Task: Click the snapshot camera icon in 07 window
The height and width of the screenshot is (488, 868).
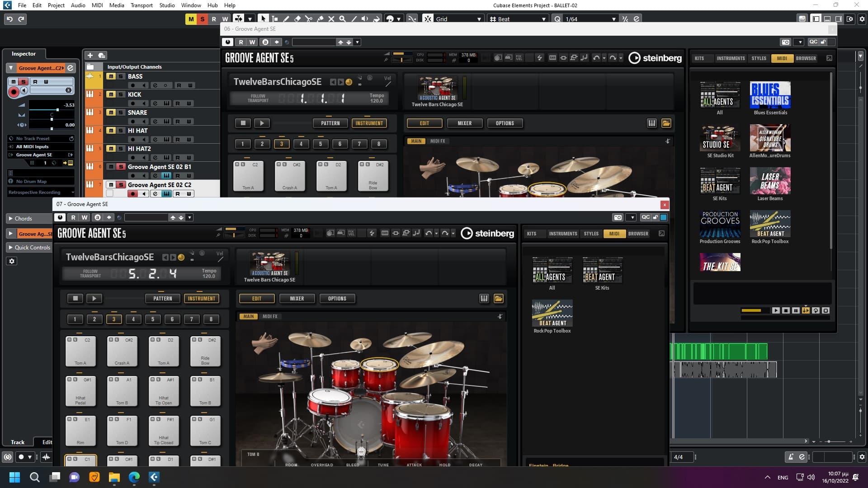Action: click(618, 217)
